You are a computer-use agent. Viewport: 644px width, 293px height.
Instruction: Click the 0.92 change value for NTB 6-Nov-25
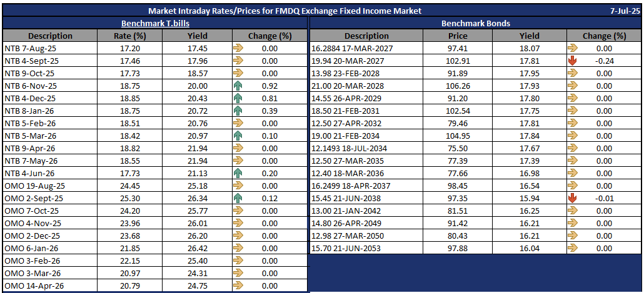click(270, 86)
